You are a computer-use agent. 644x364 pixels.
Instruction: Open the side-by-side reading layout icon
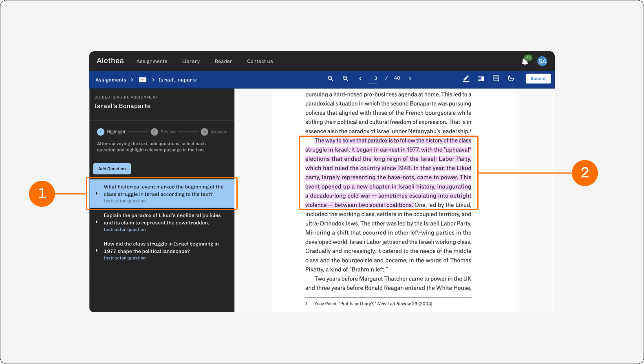click(x=481, y=79)
